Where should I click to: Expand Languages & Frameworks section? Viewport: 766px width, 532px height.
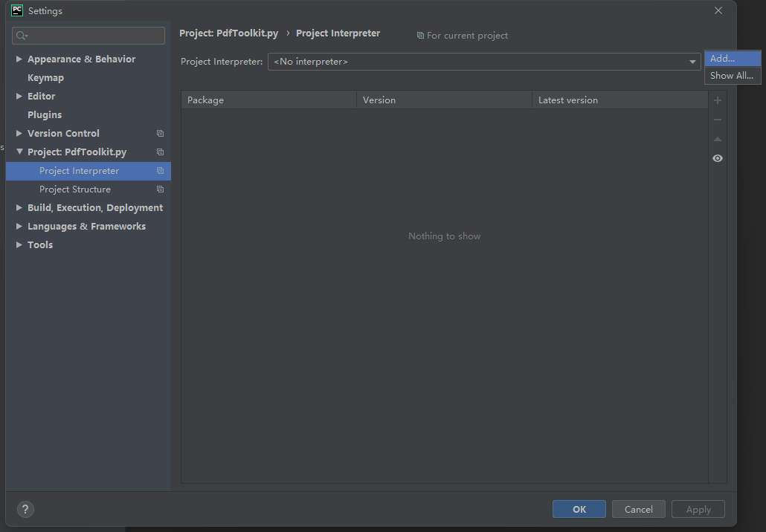click(x=19, y=227)
